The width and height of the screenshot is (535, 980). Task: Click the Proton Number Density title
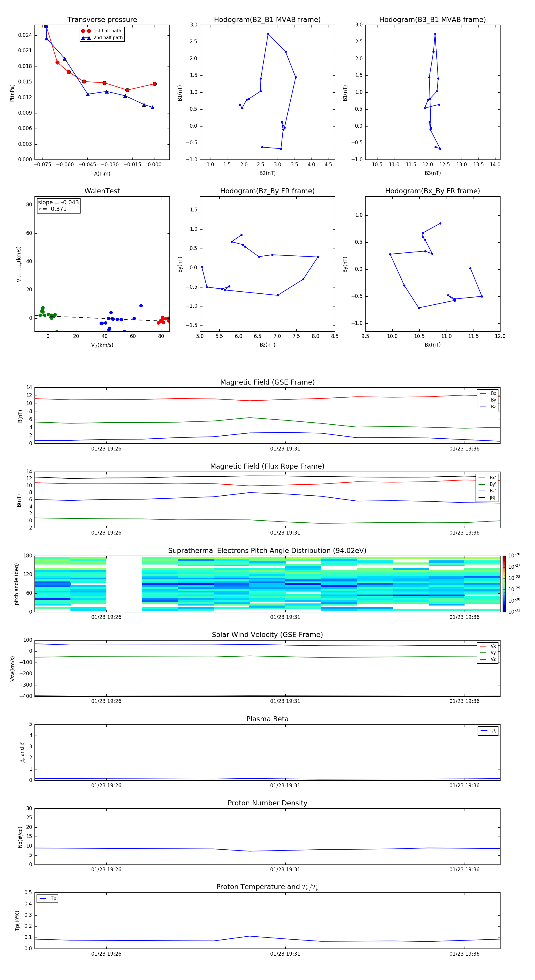[267, 803]
